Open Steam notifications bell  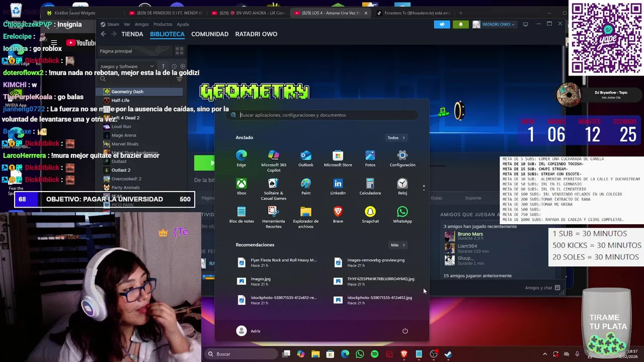click(460, 24)
